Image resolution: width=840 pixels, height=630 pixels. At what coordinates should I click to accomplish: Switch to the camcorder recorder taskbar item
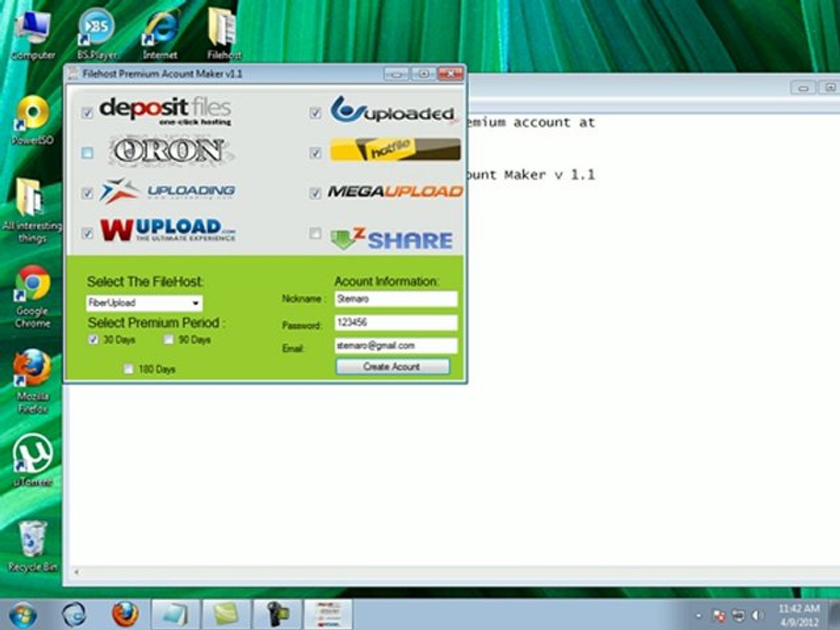tap(276, 615)
